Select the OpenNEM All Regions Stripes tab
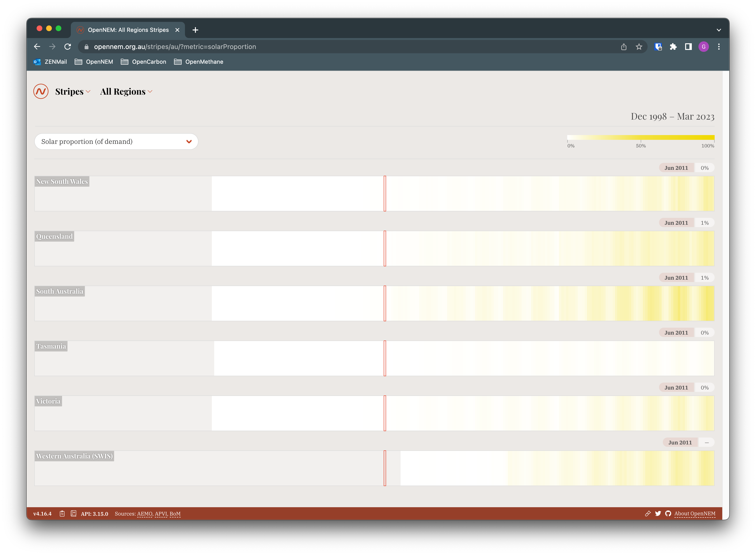Screen dimensions: 756x555 [128, 30]
